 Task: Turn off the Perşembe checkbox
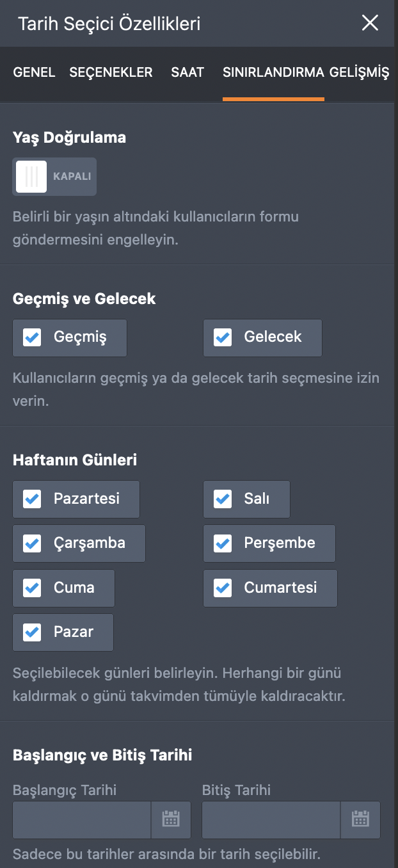(223, 543)
